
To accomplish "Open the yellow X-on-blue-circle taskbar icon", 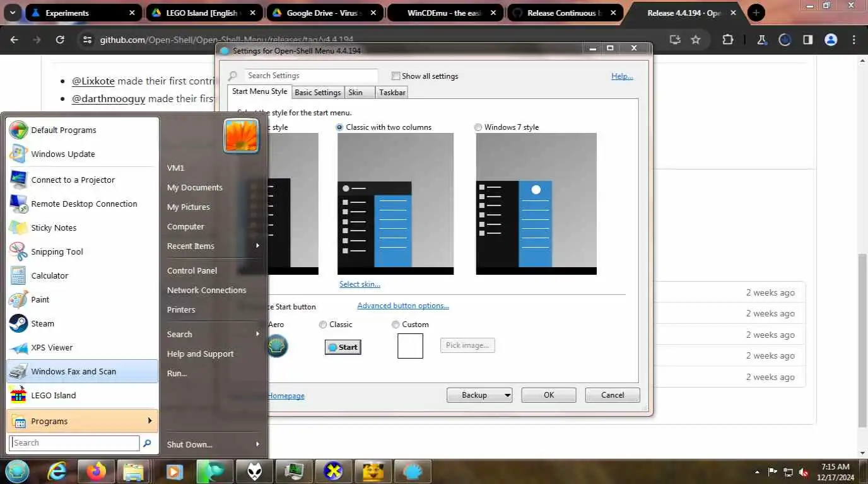I will coord(333,471).
